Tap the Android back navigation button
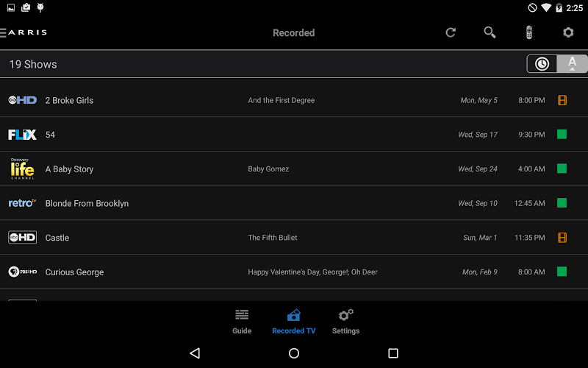 click(x=195, y=353)
